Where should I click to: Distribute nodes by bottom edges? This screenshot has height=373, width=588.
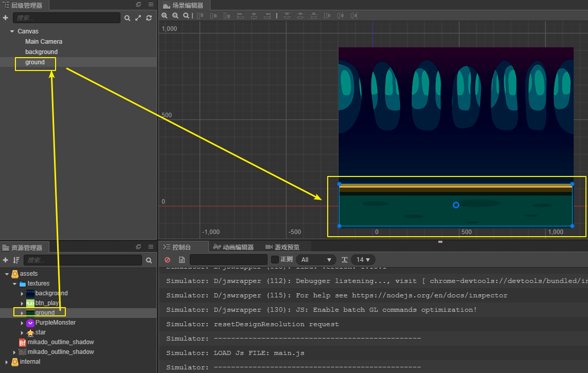click(313, 15)
